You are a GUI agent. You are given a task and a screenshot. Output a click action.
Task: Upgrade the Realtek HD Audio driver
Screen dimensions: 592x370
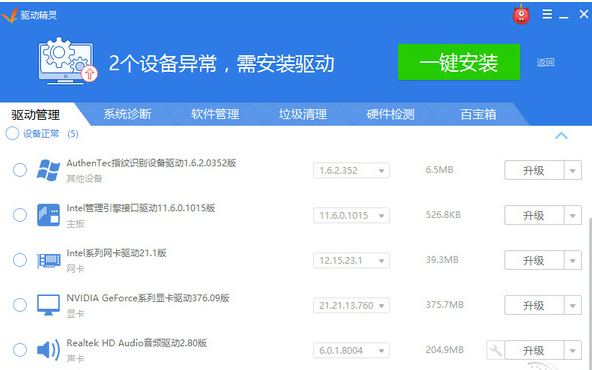click(534, 350)
